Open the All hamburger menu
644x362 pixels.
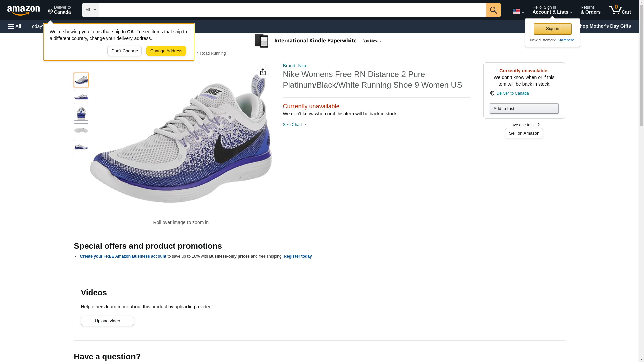(x=15, y=26)
